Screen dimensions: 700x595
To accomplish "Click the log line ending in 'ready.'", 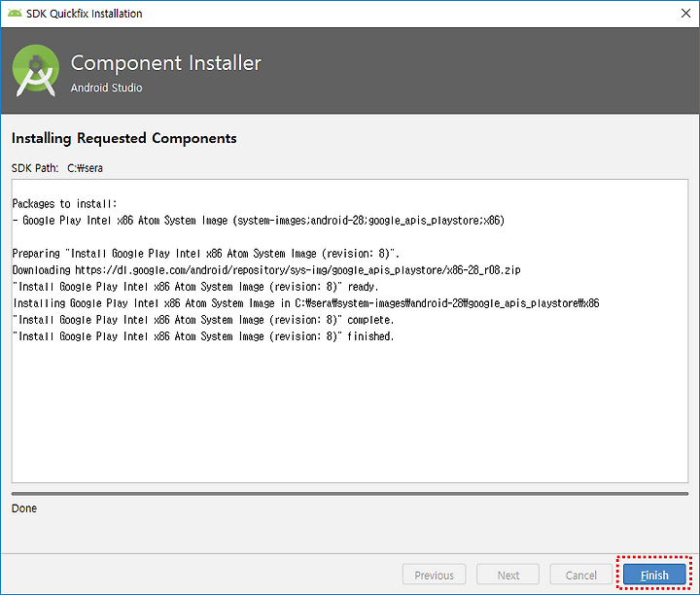I will [x=195, y=287].
